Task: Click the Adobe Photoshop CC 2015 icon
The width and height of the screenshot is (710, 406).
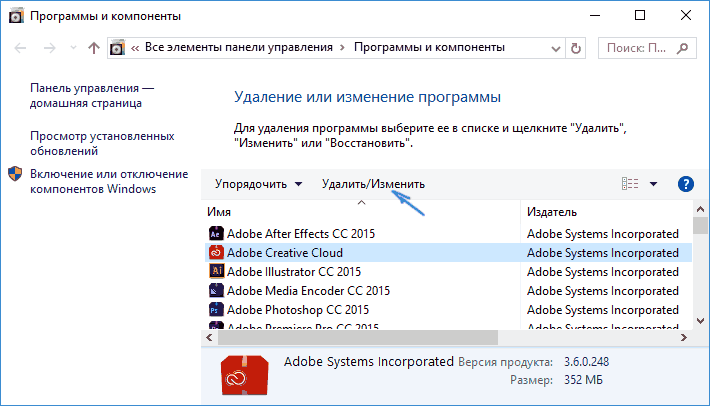Action: click(215, 310)
